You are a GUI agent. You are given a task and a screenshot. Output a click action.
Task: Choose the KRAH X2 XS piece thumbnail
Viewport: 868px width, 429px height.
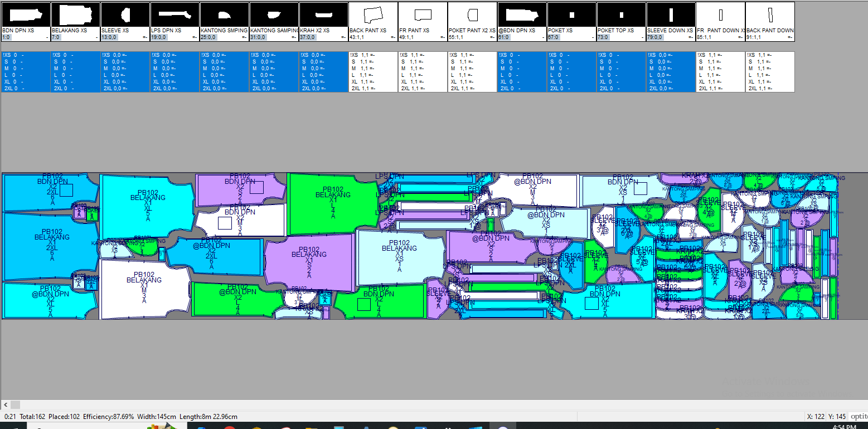(x=323, y=14)
